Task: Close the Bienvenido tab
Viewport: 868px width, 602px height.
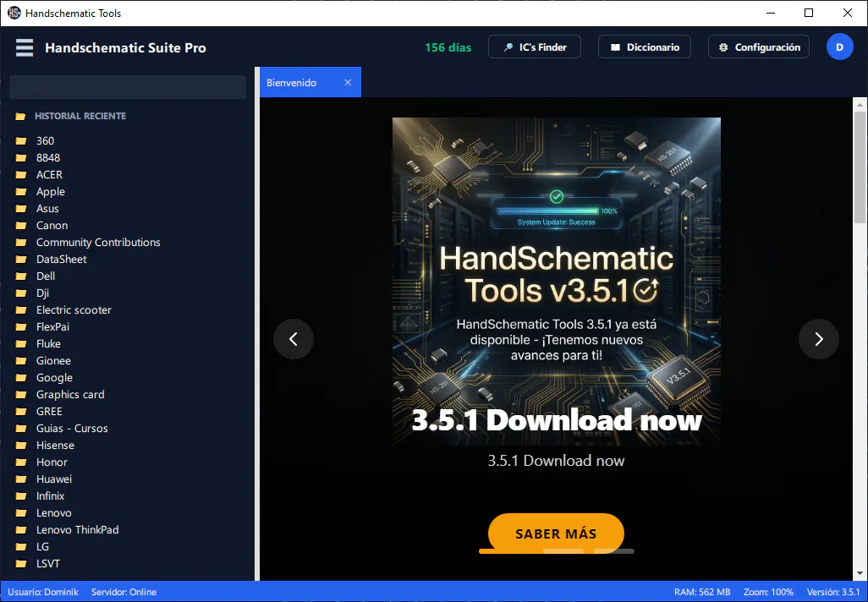Action: coord(348,83)
